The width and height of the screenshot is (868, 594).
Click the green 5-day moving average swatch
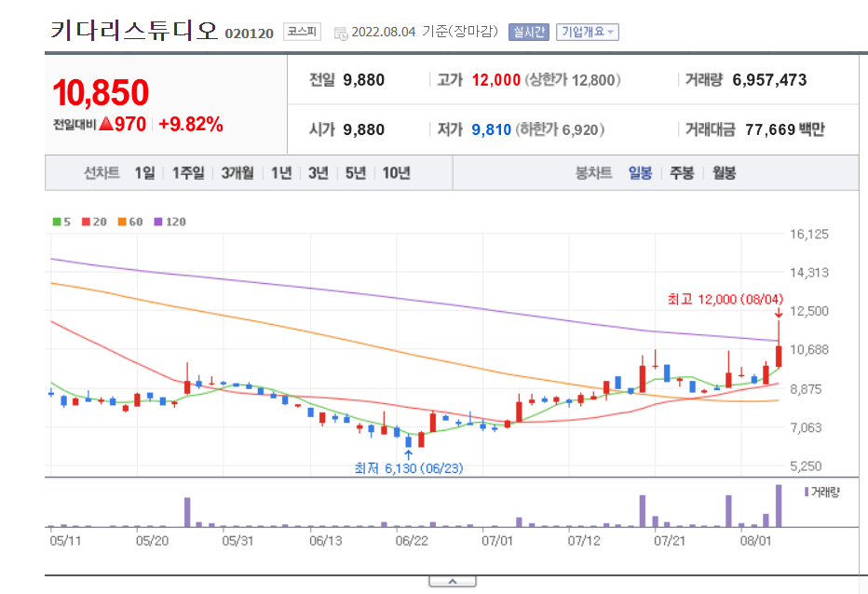tap(57, 222)
